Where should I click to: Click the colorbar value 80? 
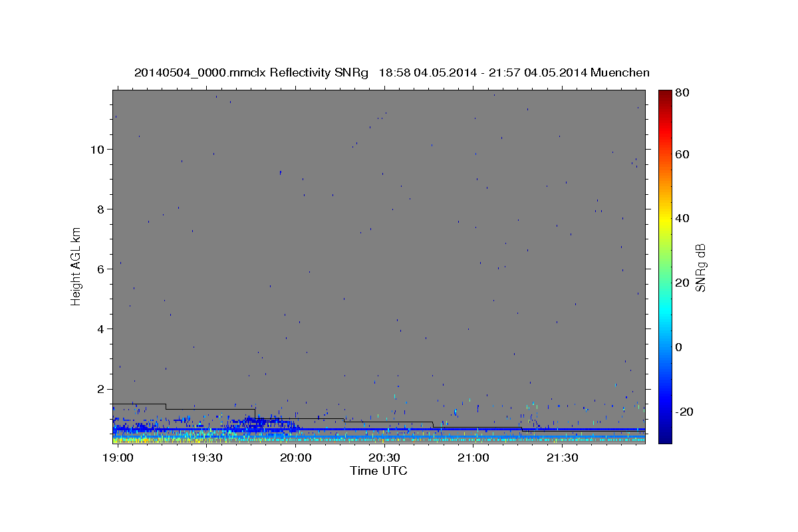(682, 93)
